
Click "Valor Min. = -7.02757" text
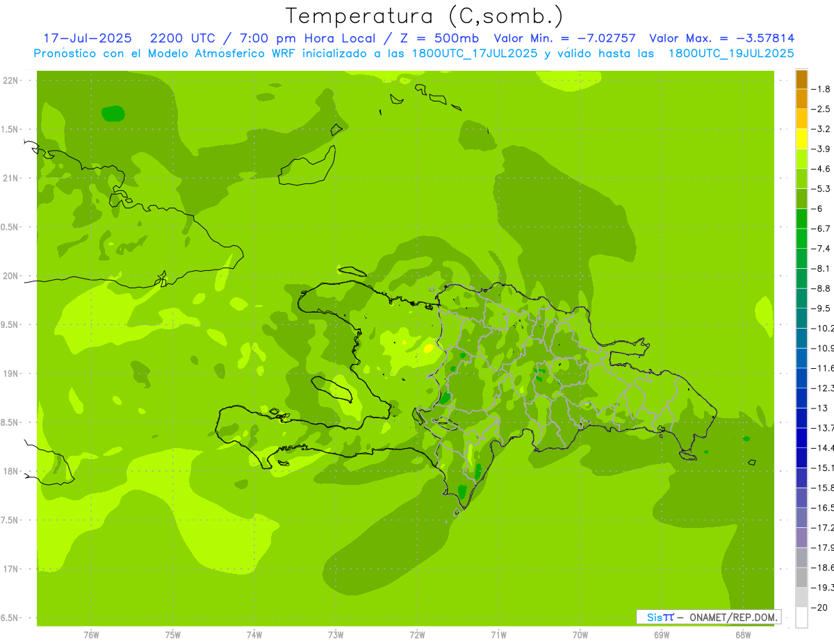[x=566, y=38]
